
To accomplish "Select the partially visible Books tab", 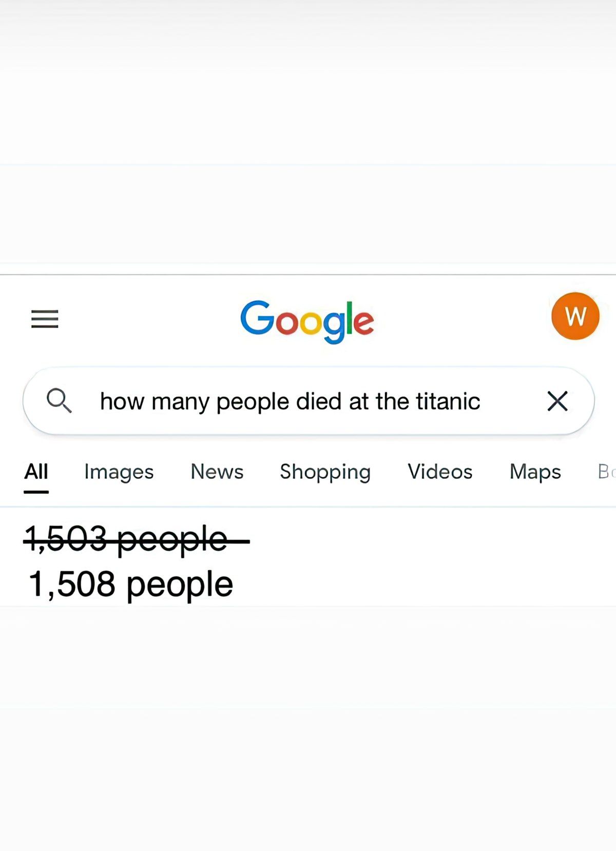I will (x=606, y=472).
